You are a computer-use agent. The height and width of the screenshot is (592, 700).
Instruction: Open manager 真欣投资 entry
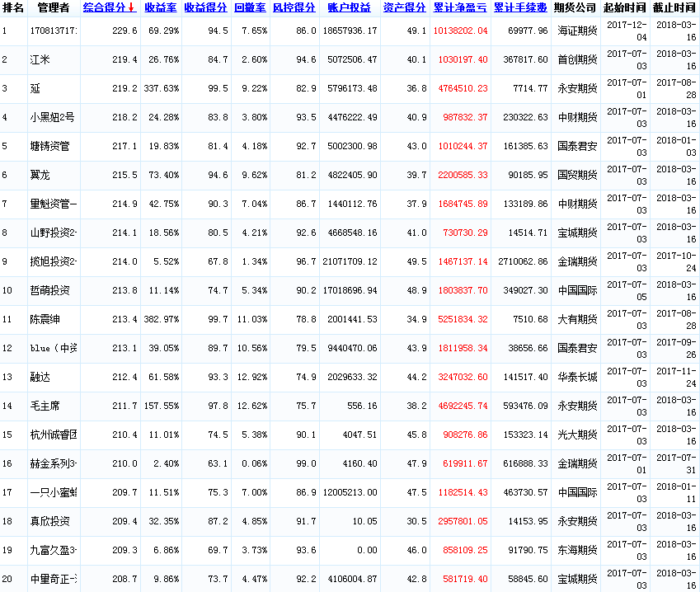[x=49, y=522]
